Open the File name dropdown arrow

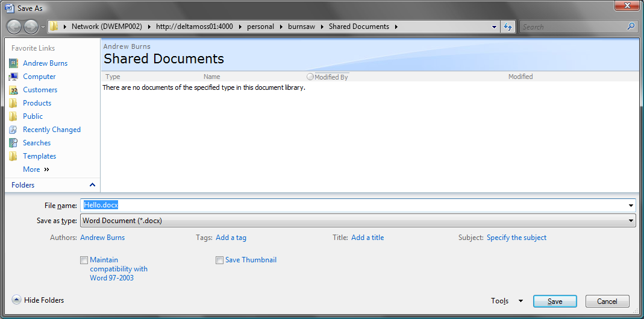[631, 206]
